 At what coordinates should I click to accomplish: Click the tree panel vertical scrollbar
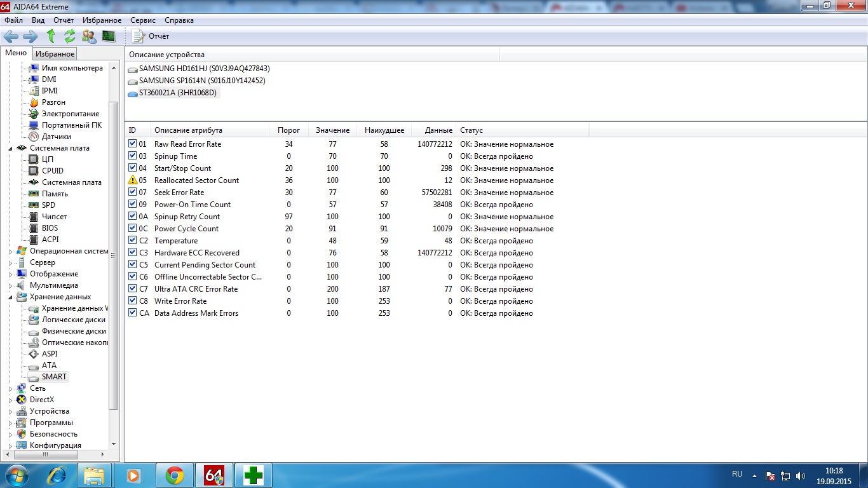[114, 254]
